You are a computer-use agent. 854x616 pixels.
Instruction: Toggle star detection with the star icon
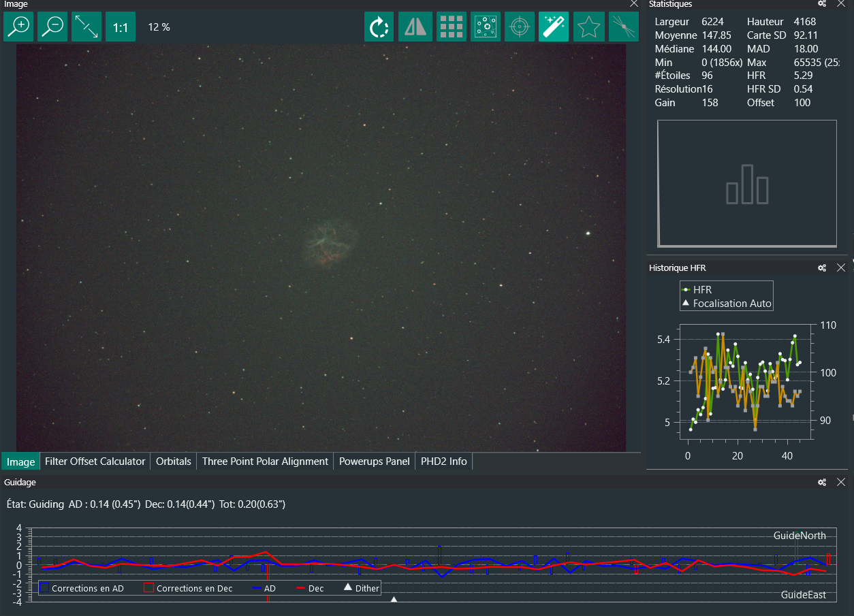pos(588,27)
